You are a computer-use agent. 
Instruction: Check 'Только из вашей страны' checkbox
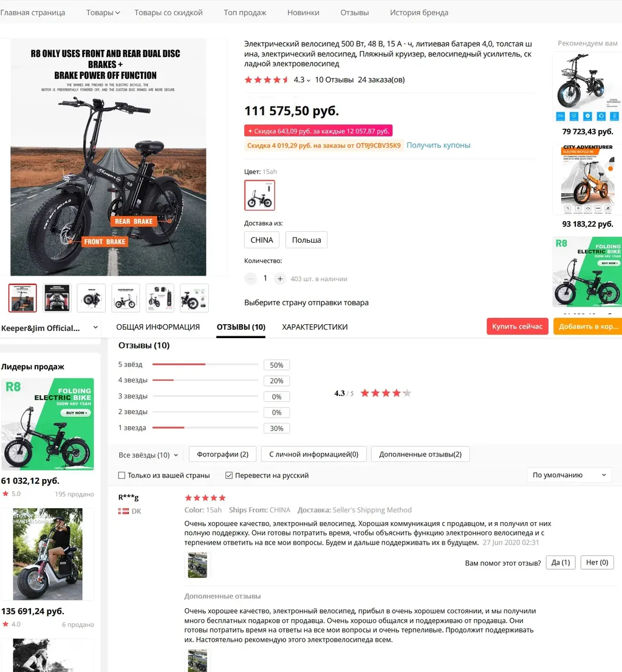122,475
